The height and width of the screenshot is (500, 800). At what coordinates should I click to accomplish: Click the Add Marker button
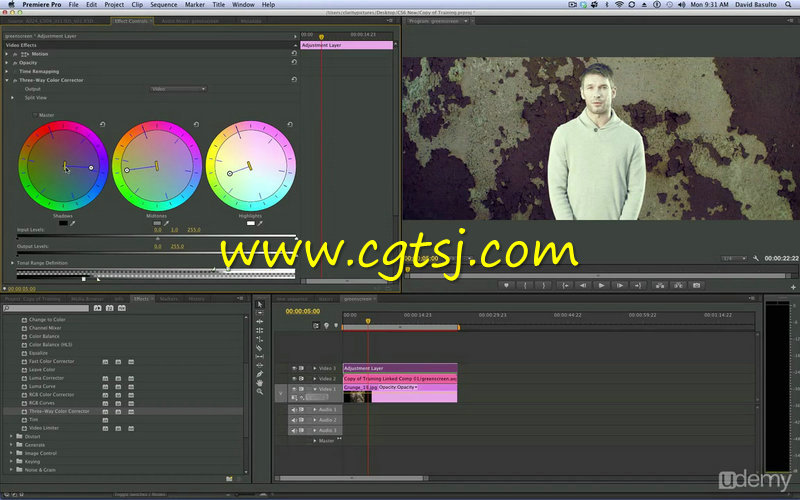pyautogui.click(x=506, y=285)
